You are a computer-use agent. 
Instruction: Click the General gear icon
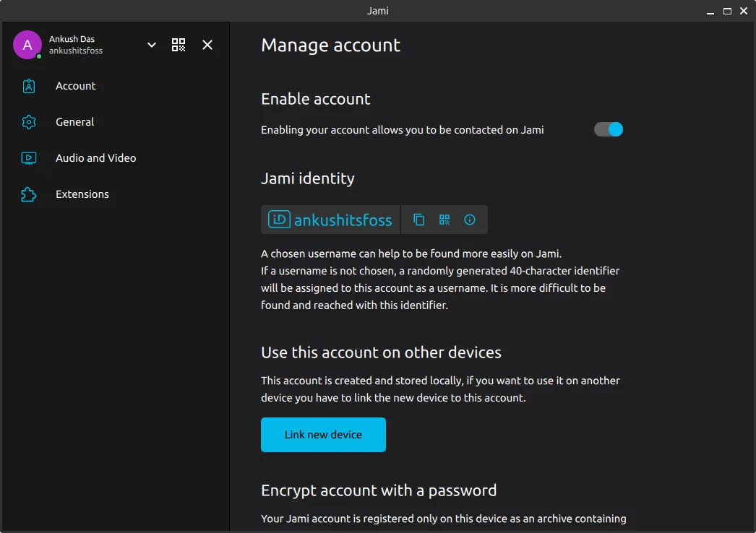pos(29,122)
